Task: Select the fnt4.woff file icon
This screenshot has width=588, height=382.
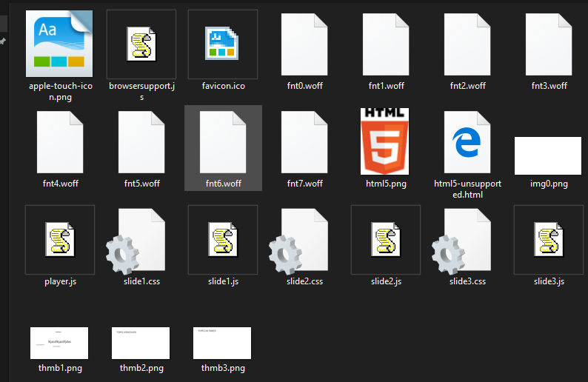Action: click(x=60, y=142)
